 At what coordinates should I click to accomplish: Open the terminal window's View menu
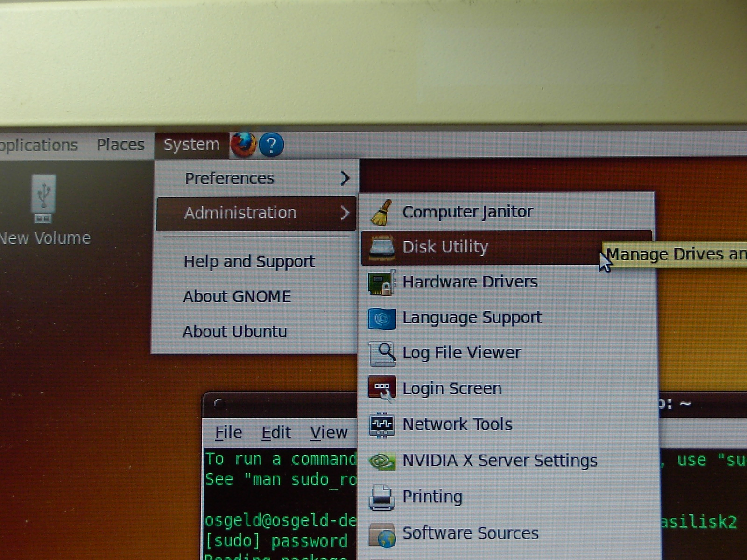point(329,433)
